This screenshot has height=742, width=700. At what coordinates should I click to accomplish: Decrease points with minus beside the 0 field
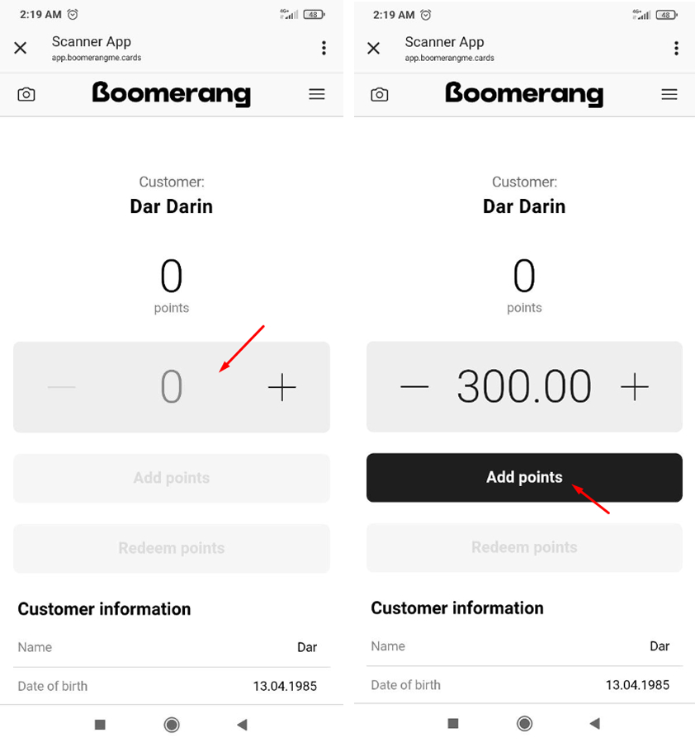pyautogui.click(x=62, y=387)
